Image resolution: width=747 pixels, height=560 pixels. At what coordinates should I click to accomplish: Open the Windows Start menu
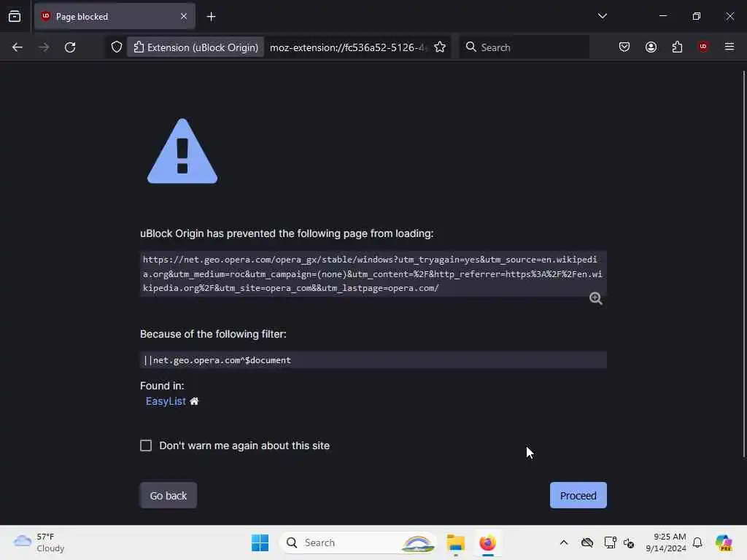260,542
